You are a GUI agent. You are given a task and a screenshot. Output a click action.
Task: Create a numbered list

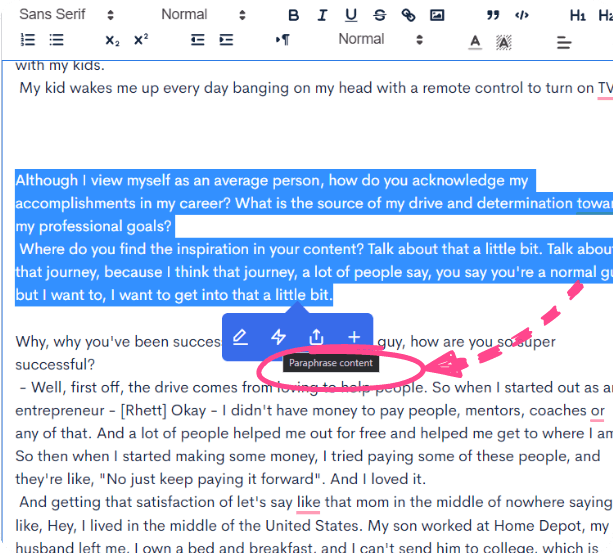(x=28, y=40)
